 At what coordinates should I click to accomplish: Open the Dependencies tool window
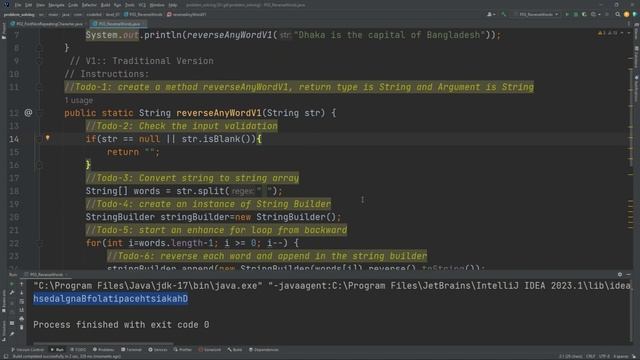coord(264,350)
